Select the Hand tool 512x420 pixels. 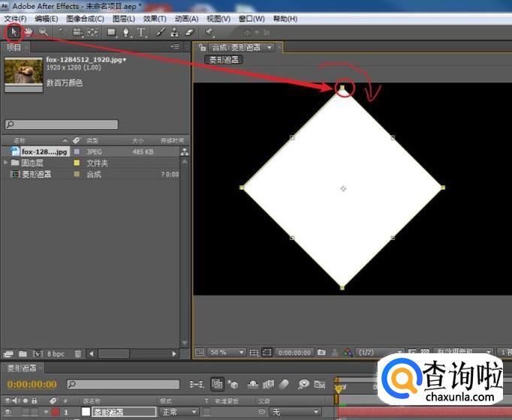coord(29,32)
